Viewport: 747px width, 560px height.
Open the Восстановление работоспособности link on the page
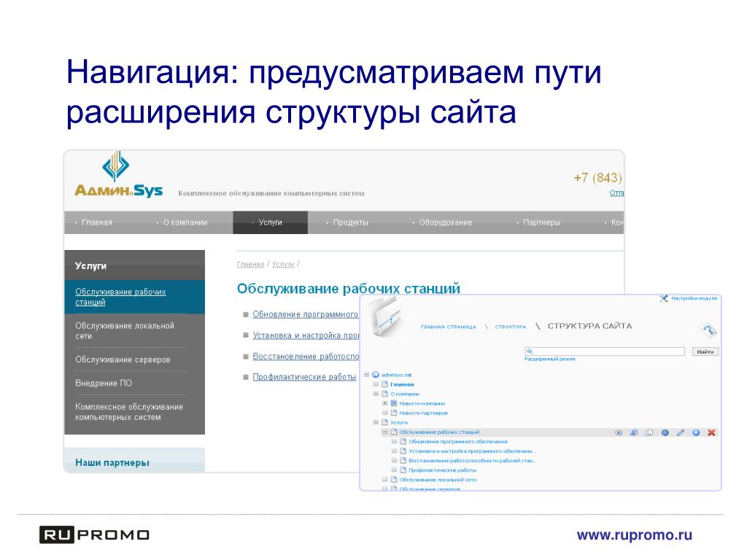point(306,356)
